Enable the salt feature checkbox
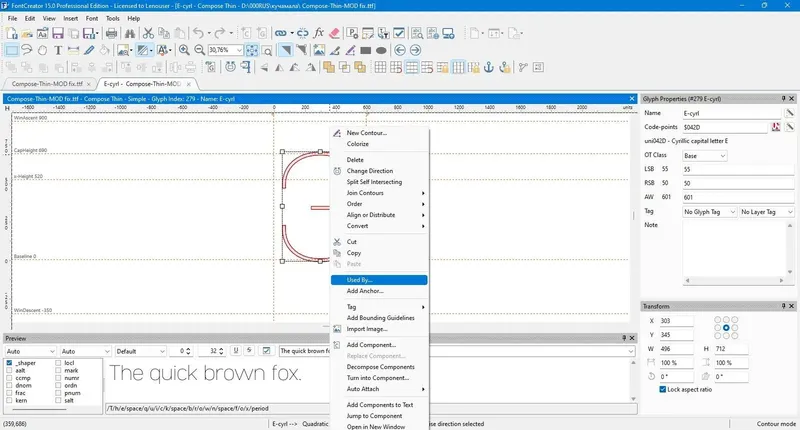The image size is (800, 430). click(58, 400)
